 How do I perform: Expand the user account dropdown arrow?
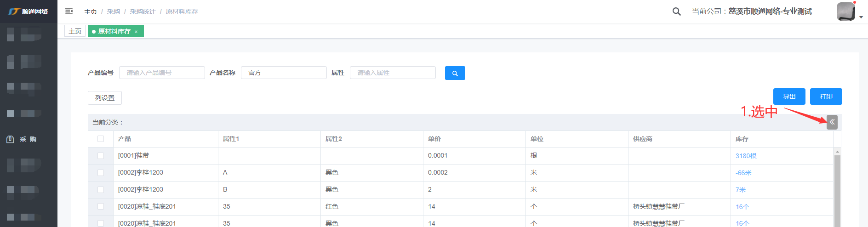pyautogui.click(x=861, y=17)
